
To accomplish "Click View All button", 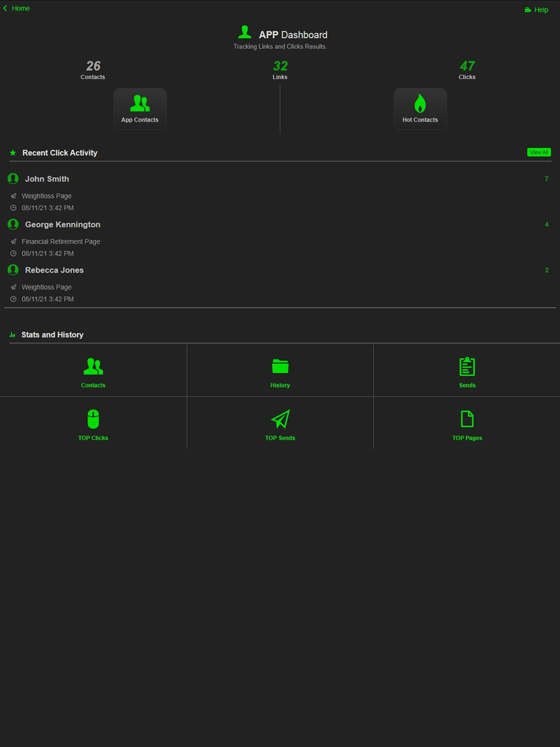I will pyautogui.click(x=539, y=152).
